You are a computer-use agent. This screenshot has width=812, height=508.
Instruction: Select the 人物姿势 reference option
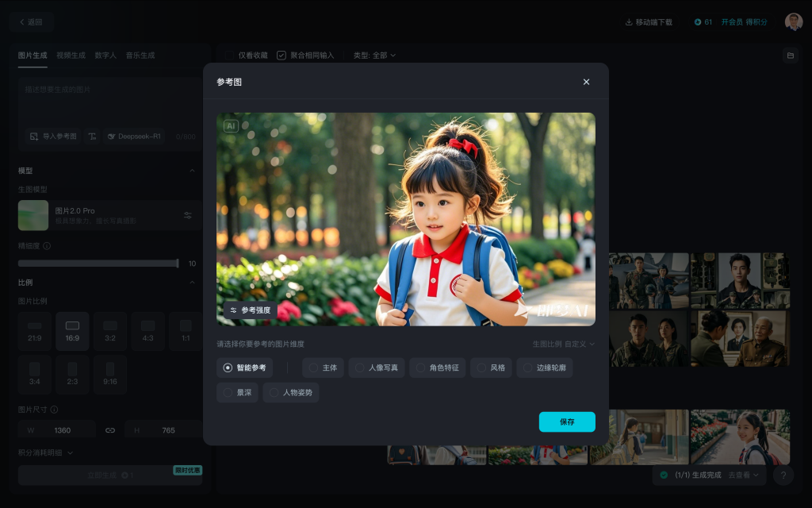point(291,392)
